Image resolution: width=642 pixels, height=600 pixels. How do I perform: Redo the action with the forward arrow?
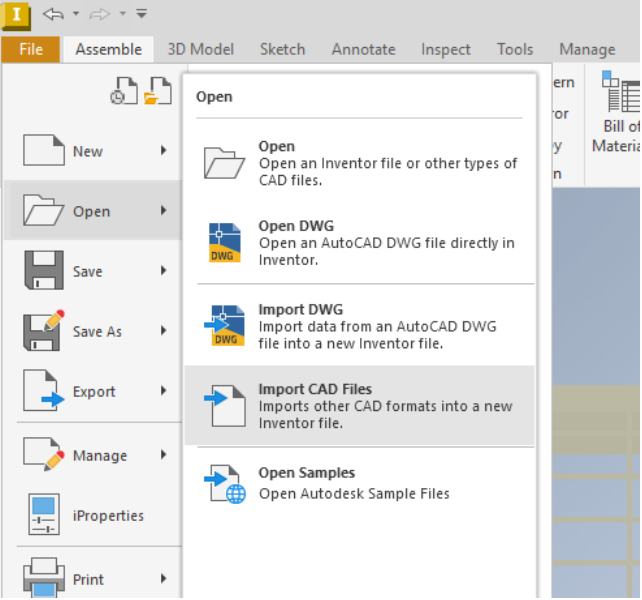(100, 14)
